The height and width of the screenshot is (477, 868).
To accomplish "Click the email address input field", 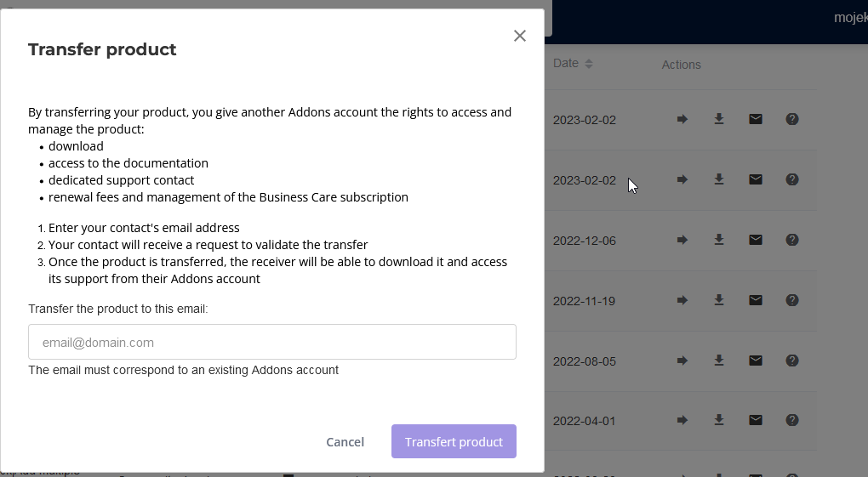I will [x=272, y=342].
